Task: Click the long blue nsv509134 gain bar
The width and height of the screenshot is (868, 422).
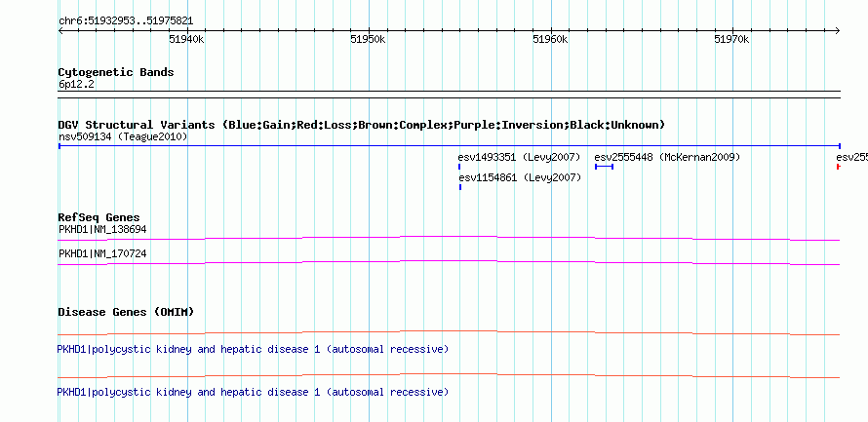Action: point(450,146)
